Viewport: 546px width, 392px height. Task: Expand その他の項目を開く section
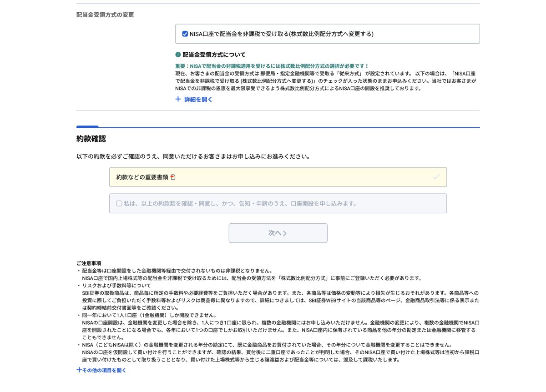pyautogui.click(x=101, y=370)
